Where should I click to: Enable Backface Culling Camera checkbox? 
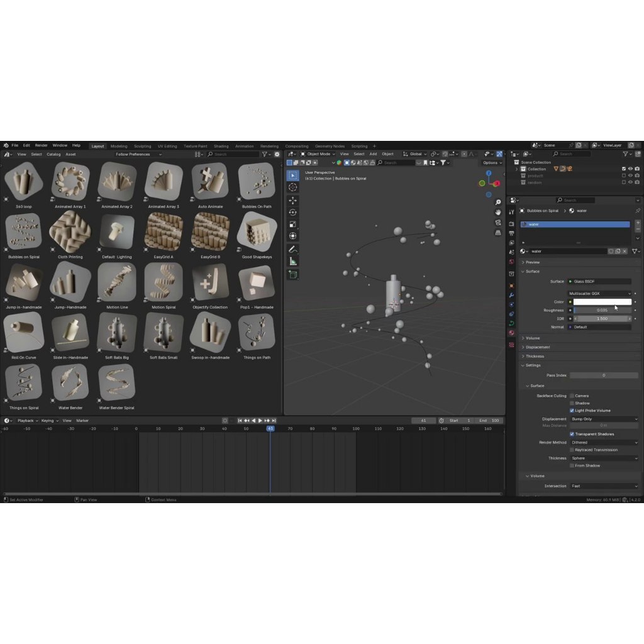(x=572, y=396)
